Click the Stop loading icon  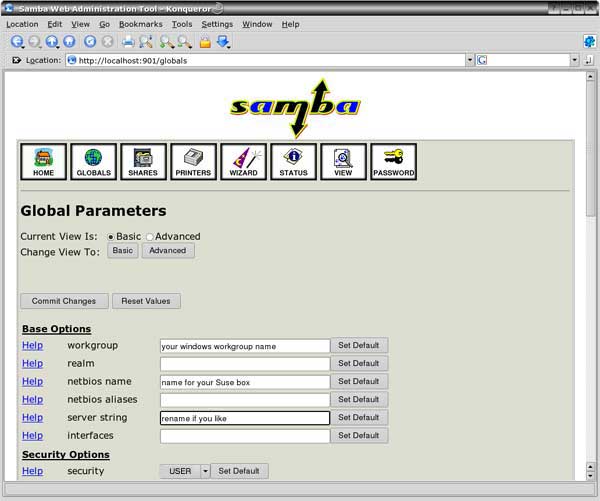(x=108, y=41)
